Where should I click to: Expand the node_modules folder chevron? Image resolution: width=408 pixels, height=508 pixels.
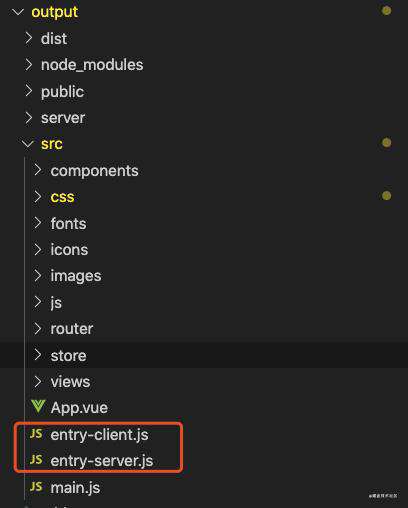point(29,64)
